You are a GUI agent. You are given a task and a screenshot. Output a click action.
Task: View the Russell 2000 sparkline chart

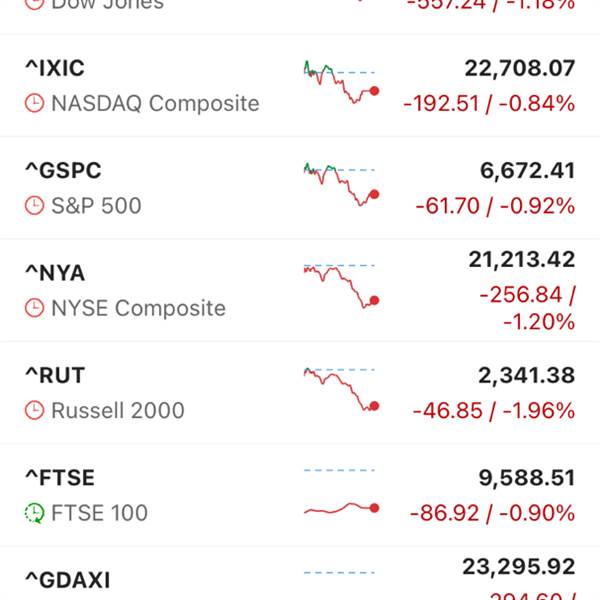click(x=340, y=390)
